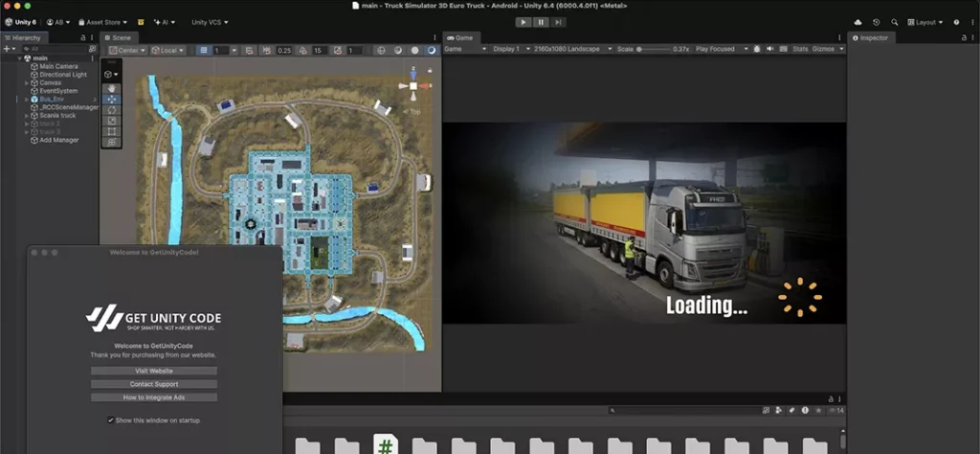Toggle the Project panel lock icon
Screen dimensions: 980x454
[832, 398]
